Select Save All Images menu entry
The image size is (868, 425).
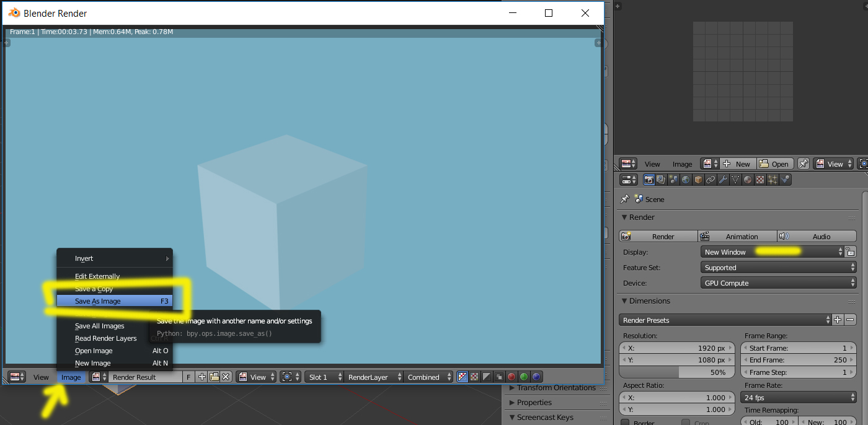click(100, 326)
